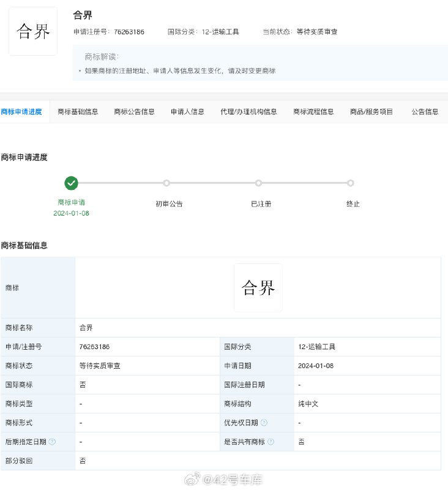The height and width of the screenshot is (490, 448).
Task: Open the 商标公告信息 tab
Action: click(x=134, y=111)
